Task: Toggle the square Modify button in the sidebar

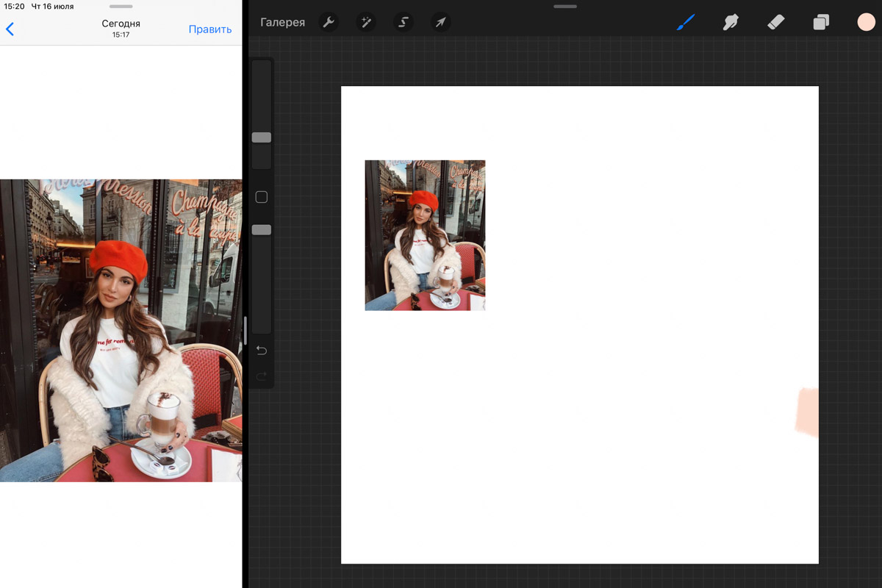Action: click(261, 197)
